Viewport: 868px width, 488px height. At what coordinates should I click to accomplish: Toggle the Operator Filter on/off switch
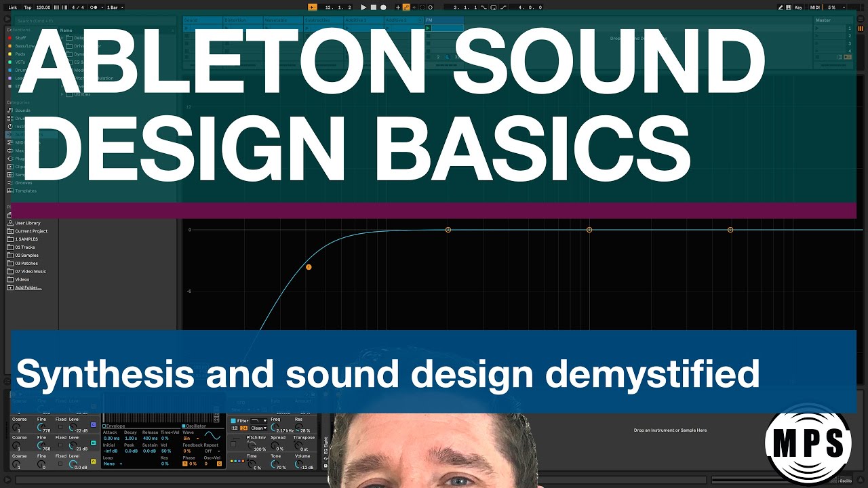click(233, 421)
